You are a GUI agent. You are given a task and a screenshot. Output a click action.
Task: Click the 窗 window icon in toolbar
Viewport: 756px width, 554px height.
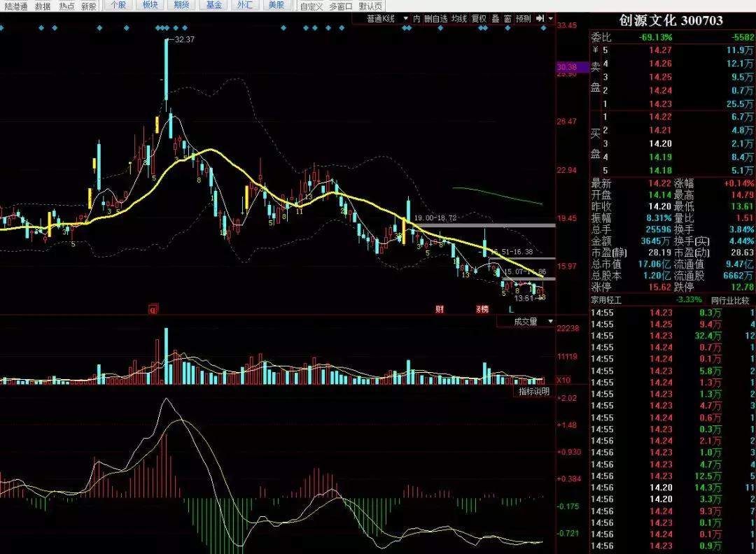point(506,18)
